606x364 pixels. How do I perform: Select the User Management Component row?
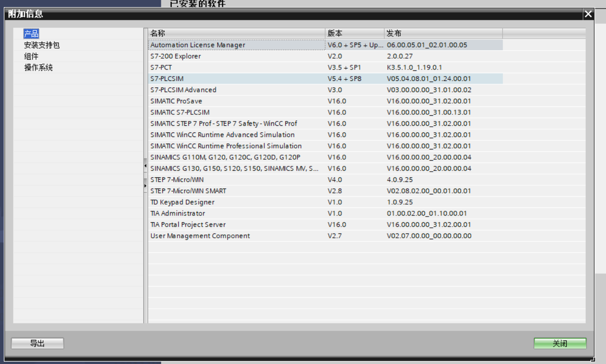click(200, 236)
